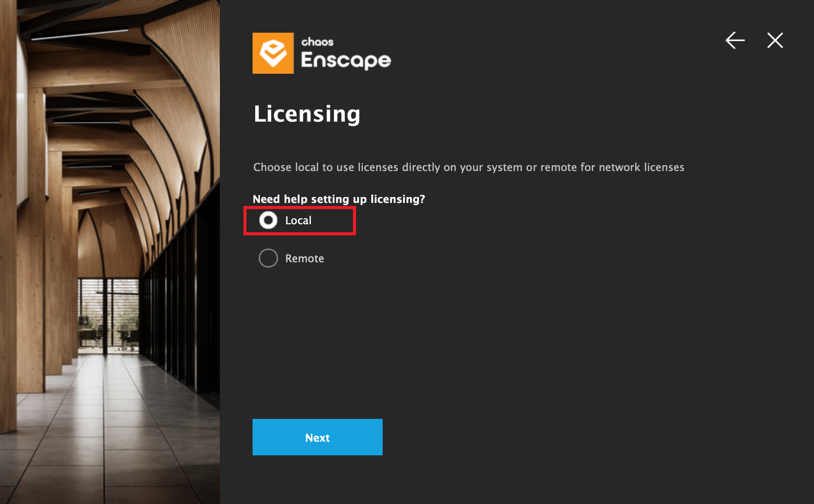Open the Need help setting up licensing link
The width and height of the screenshot is (814, 504).
click(339, 199)
